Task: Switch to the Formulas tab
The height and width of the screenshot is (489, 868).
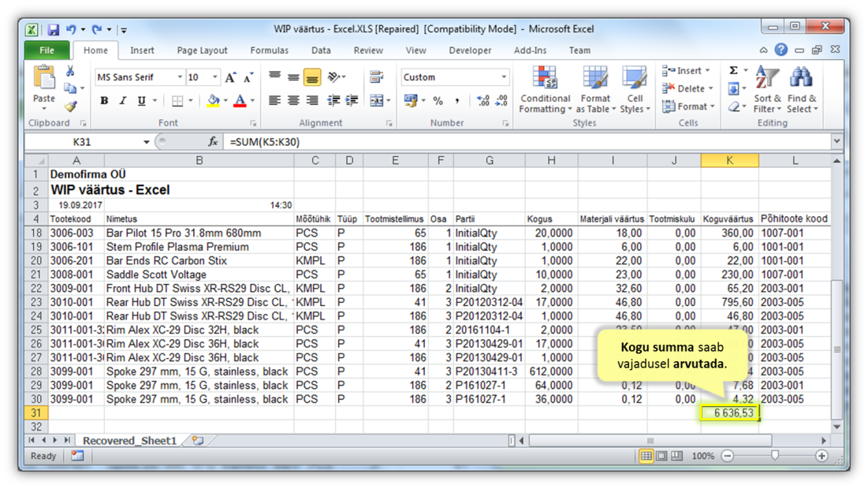Action: (x=269, y=50)
